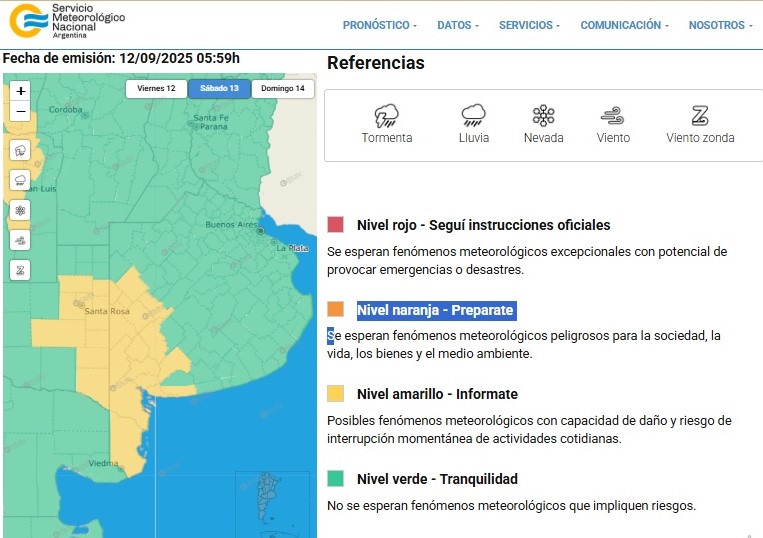Expand the Servicios menu

[x=529, y=25]
